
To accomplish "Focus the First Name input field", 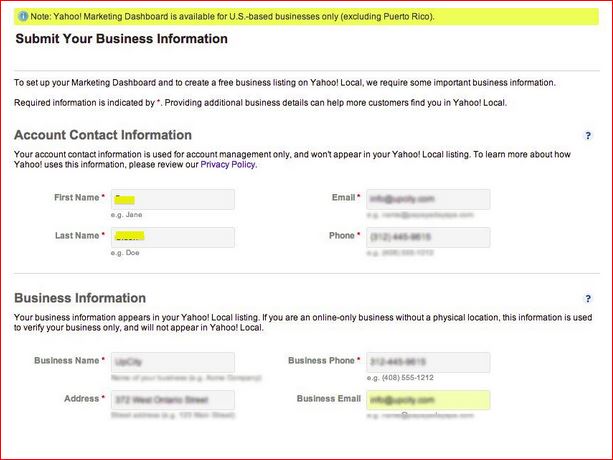I will [x=173, y=199].
